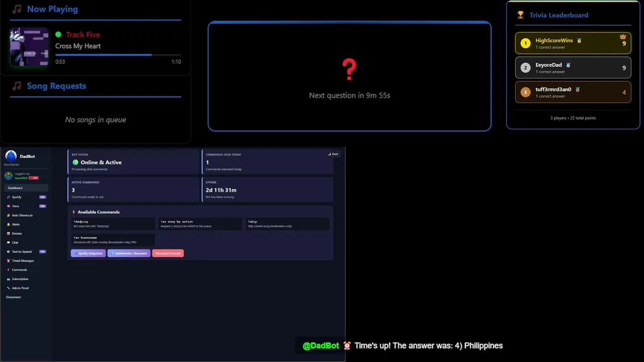
Task: Click the Timed Messages clock sidebar icon
Action: coord(8,260)
